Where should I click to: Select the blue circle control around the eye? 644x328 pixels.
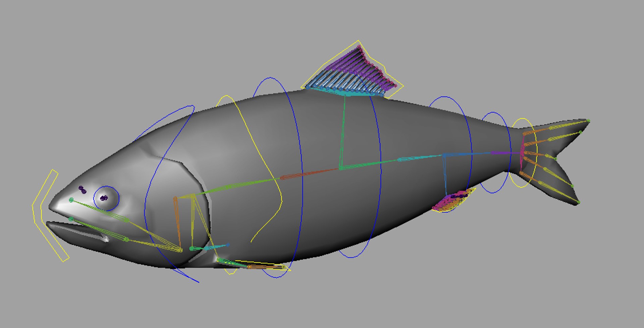pyautogui.click(x=106, y=198)
